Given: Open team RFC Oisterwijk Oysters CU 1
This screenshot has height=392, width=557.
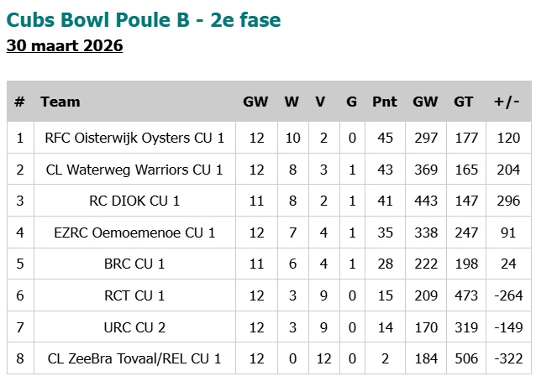Looking at the screenshot, I should point(134,138).
